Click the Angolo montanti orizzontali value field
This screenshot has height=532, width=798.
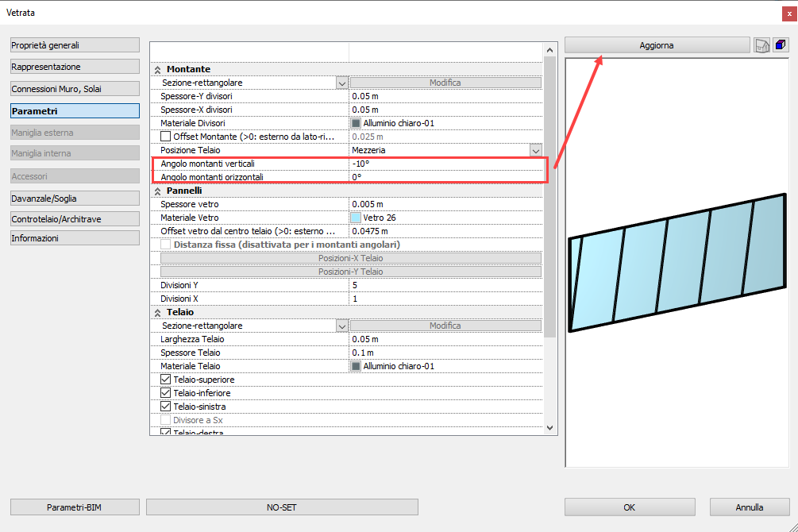coord(445,177)
